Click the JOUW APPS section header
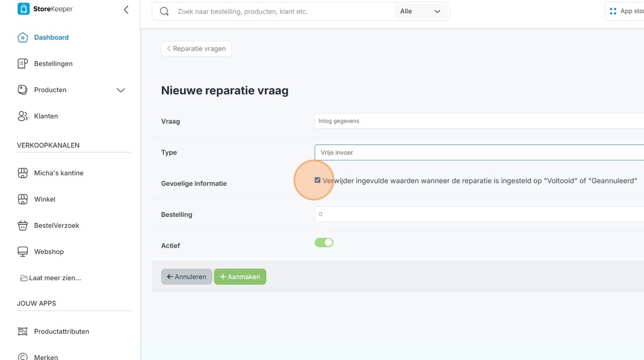The image size is (644, 360). tap(36, 303)
